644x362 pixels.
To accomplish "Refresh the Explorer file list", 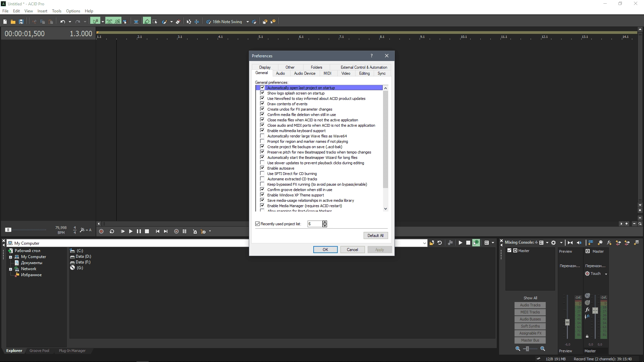I will pyautogui.click(x=440, y=243).
